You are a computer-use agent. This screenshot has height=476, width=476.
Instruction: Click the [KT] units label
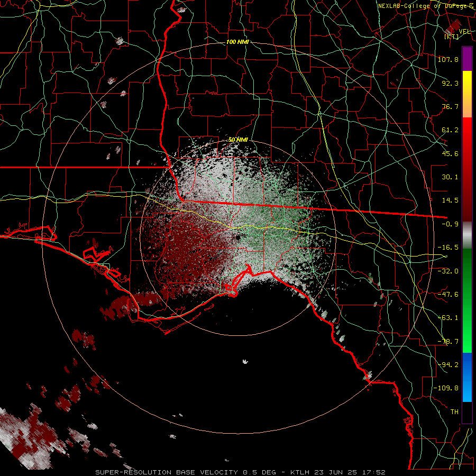coord(452,36)
